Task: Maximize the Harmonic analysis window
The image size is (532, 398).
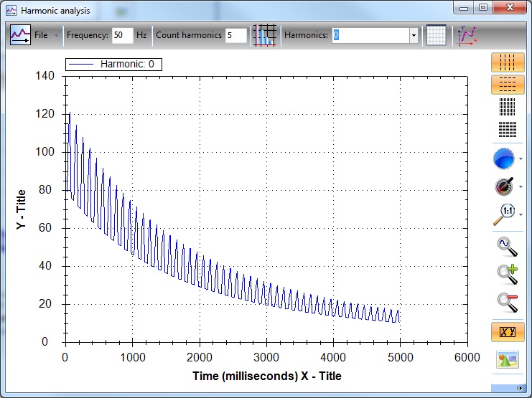Action: point(483,7)
